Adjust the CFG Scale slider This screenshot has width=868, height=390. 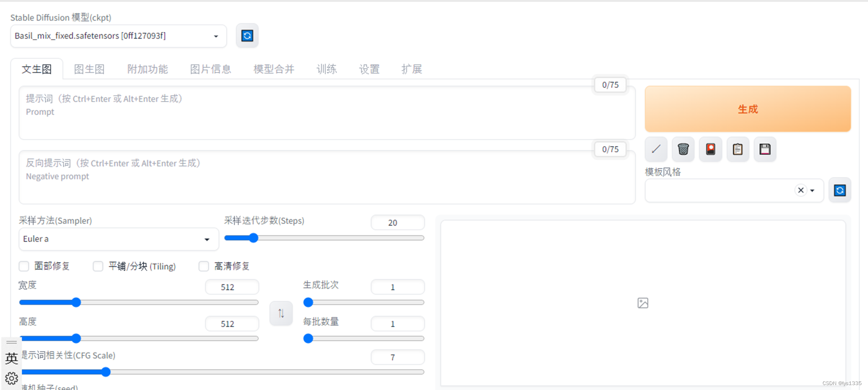tap(223, 372)
